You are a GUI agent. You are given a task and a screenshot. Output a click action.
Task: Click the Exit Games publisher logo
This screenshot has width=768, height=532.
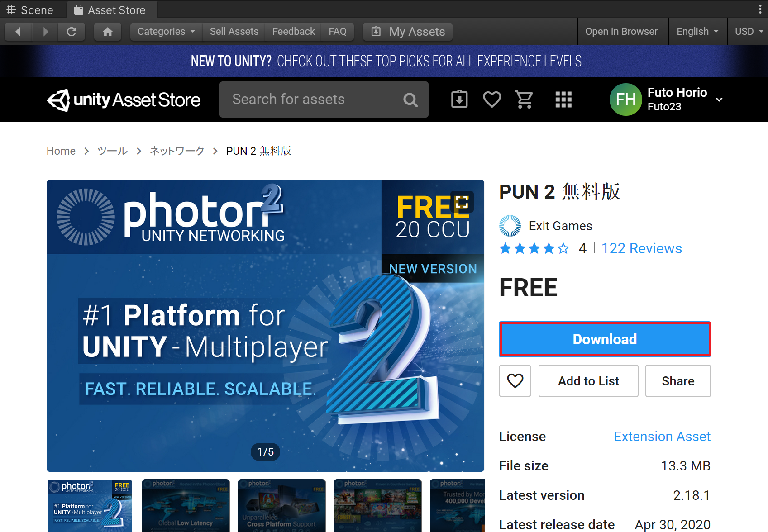click(x=510, y=226)
